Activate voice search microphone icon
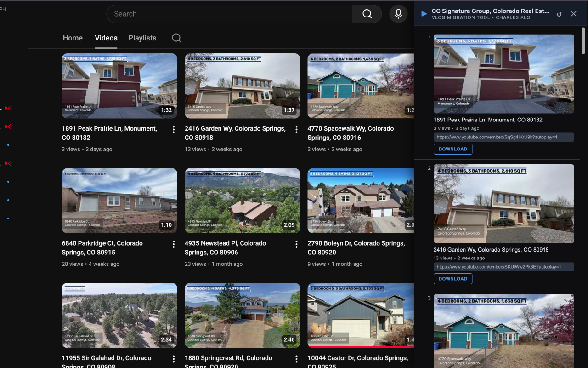Viewport: 588px width, 368px height. point(398,14)
